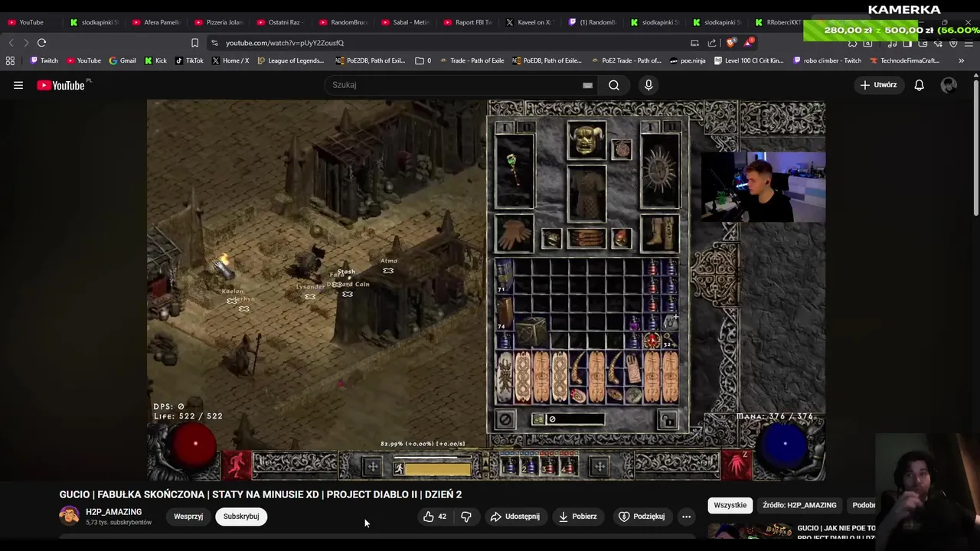Open the apps grid icon on the bookmarks bar
This screenshot has height=551, width=980.
tap(10, 60)
